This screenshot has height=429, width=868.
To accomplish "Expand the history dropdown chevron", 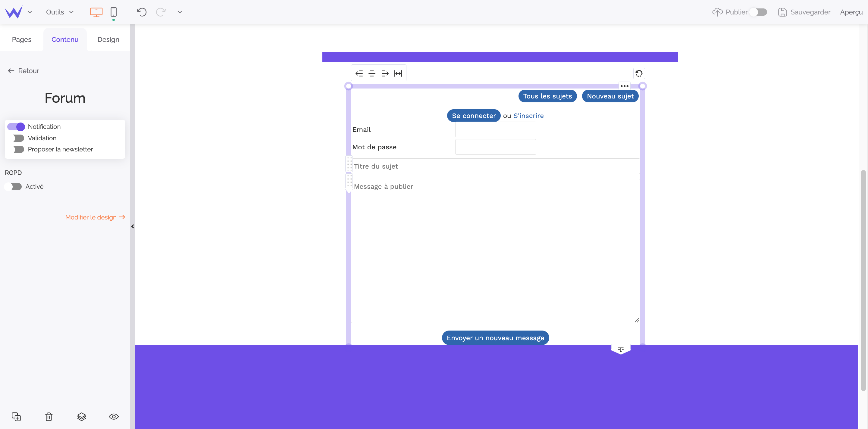I will [x=180, y=12].
